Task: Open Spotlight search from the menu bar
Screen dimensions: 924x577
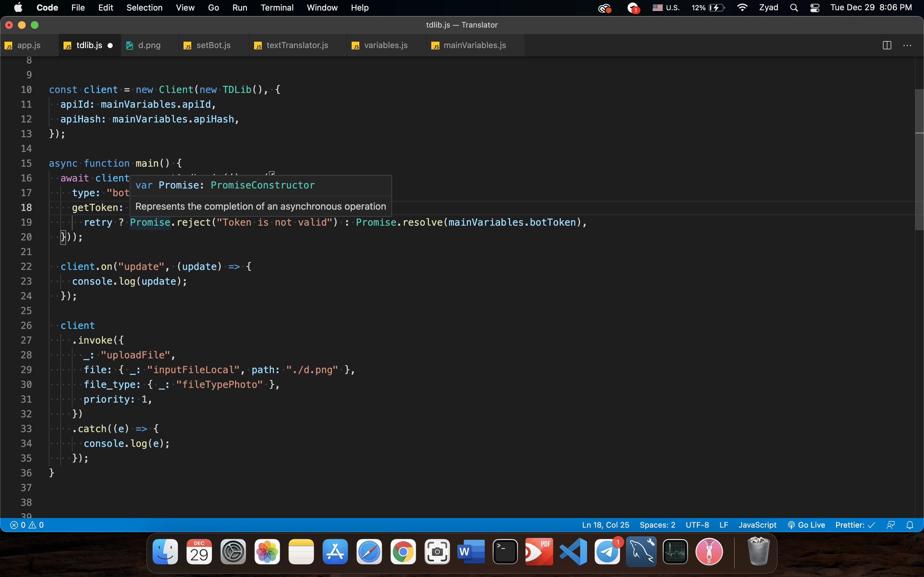Action: coord(793,8)
